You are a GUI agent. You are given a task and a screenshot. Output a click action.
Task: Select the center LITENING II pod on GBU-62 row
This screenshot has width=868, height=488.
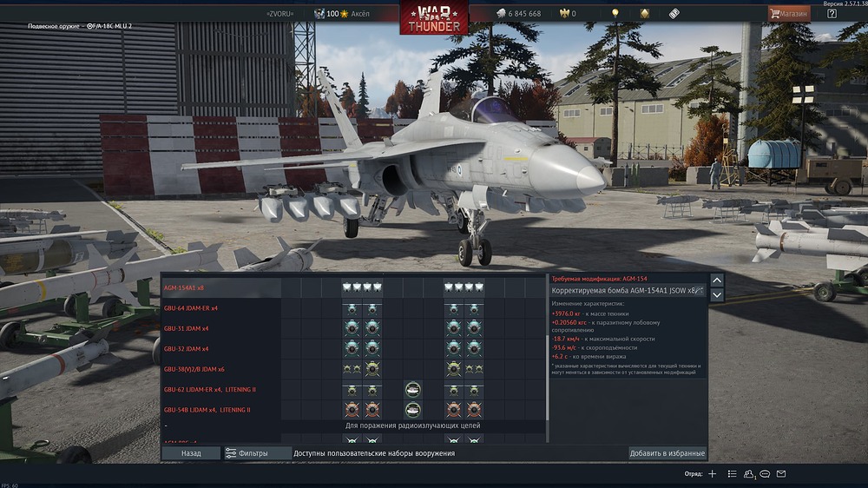[412, 389]
